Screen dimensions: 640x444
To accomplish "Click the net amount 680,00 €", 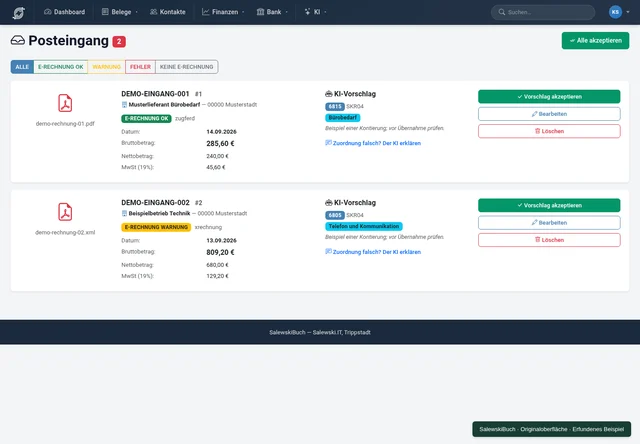I will 217,265.
